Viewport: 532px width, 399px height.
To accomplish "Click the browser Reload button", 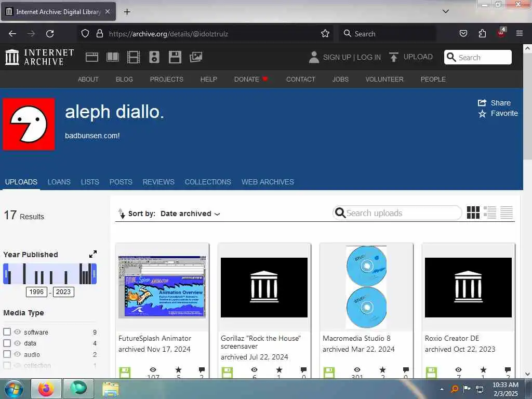I will 50,34.
